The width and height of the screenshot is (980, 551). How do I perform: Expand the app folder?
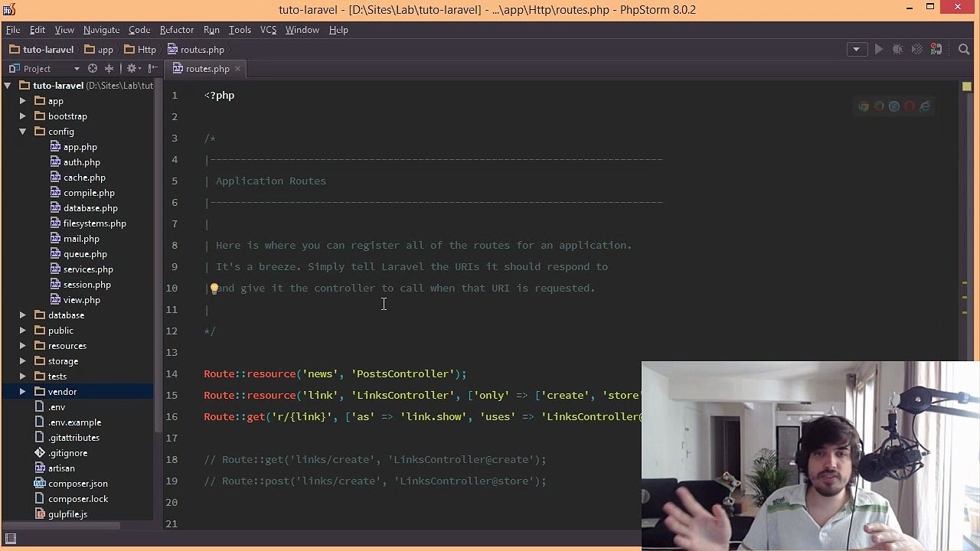(x=22, y=101)
